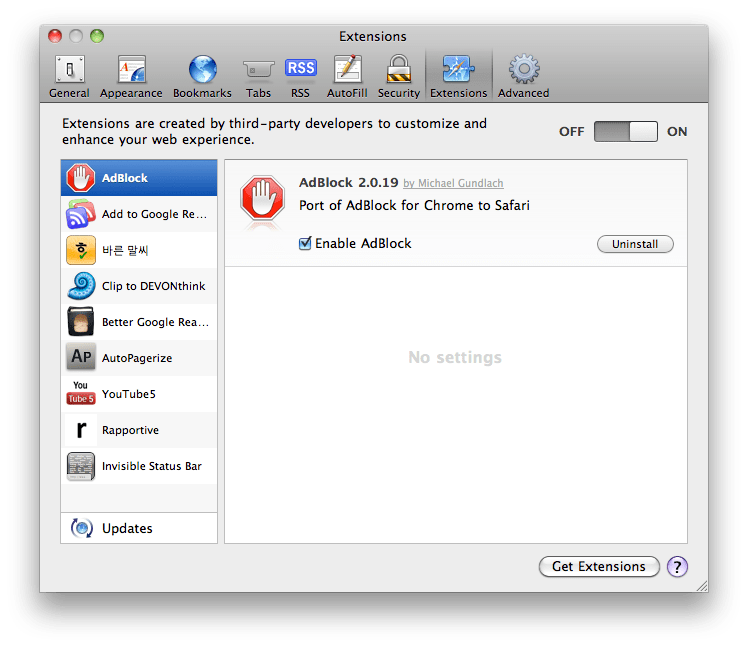Image resolution: width=748 pixels, height=647 pixels.
Task: Open the RSS preferences pane
Action: click(300, 76)
